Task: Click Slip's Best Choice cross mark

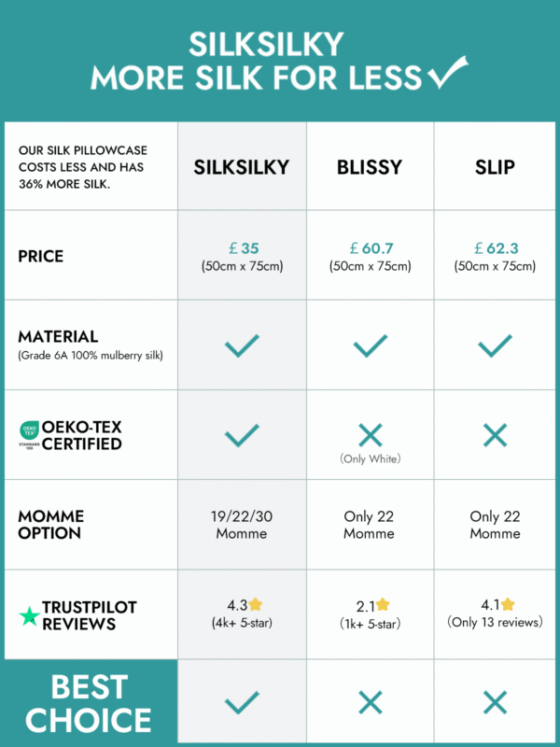Action: click(495, 703)
